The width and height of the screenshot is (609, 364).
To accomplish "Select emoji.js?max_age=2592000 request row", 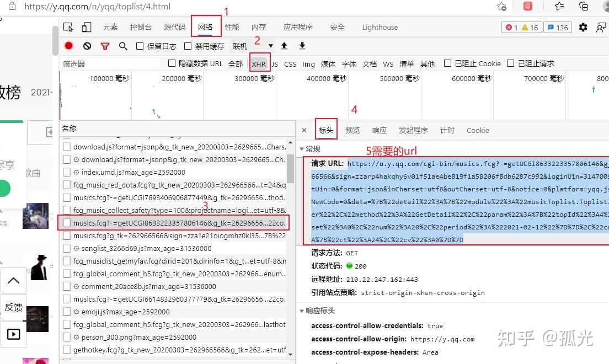I will pos(174,312).
